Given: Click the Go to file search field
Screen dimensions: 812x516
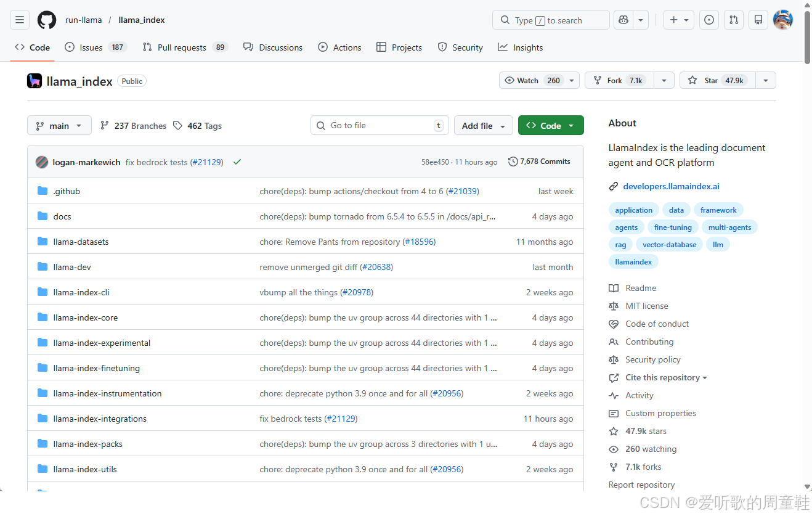Looking at the screenshot, I should click(x=379, y=125).
